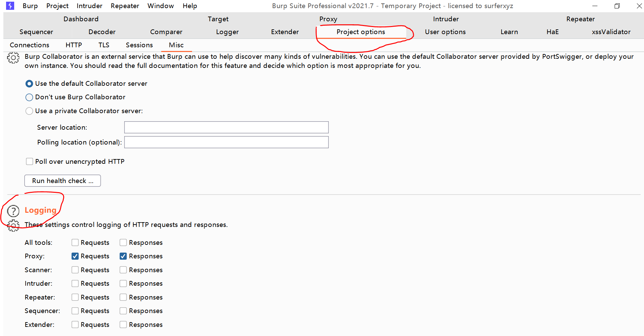This screenshot has height=336, width=644.
Task: Toggle Poll over unencrypted HTTP checkbox
Action: coord(29,161)
